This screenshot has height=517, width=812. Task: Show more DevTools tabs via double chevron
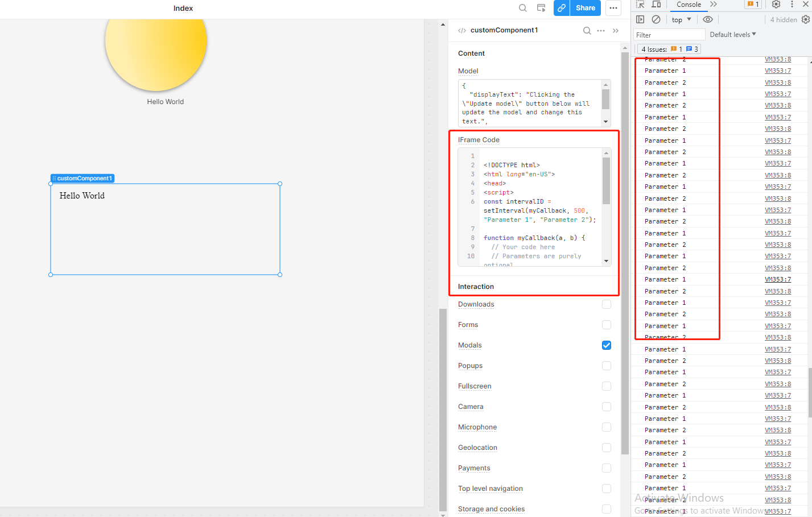coord(714,5)
